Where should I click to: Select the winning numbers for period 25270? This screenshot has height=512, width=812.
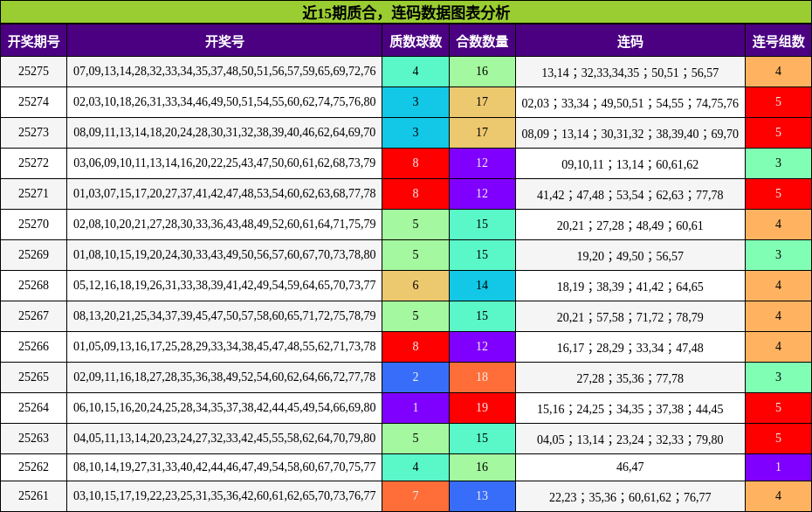[224, 225]
